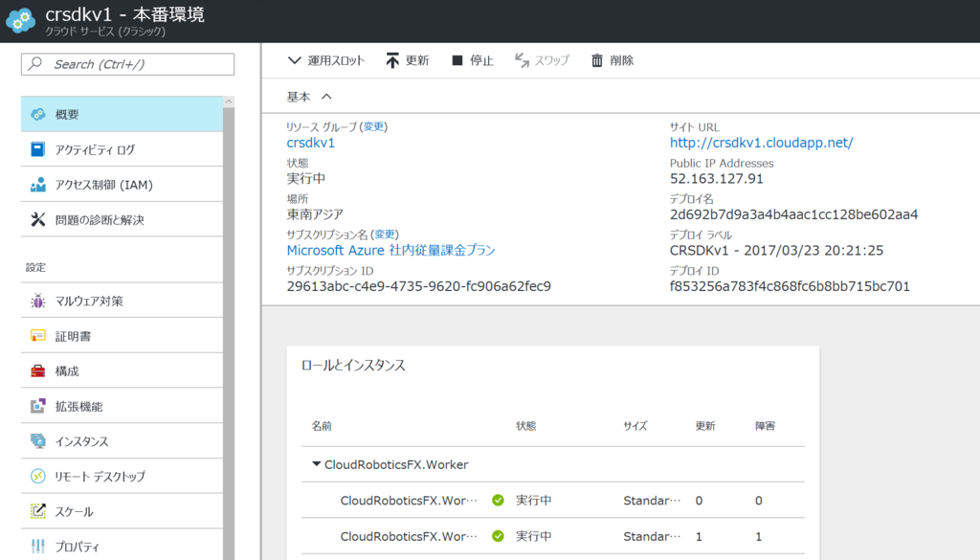Click the 構成 red toolbox icon

point(37,370)
